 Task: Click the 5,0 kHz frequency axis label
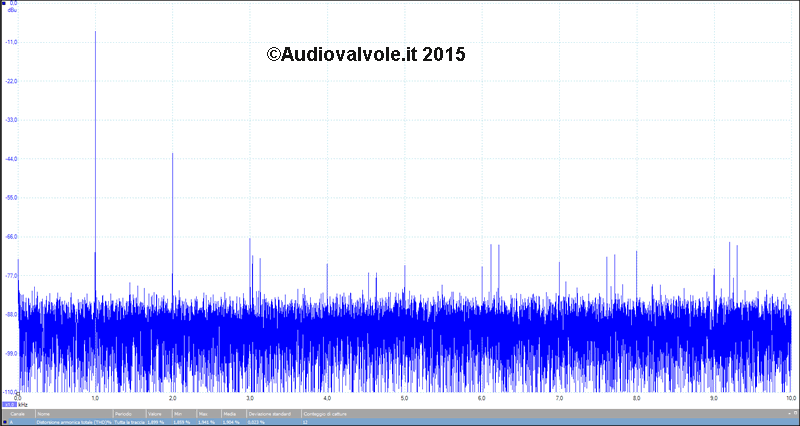(404, 397)
